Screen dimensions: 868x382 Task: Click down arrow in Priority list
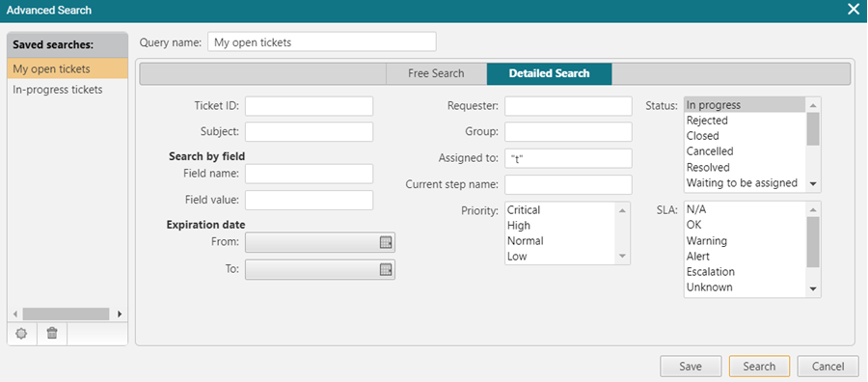[x=622, y=256]
